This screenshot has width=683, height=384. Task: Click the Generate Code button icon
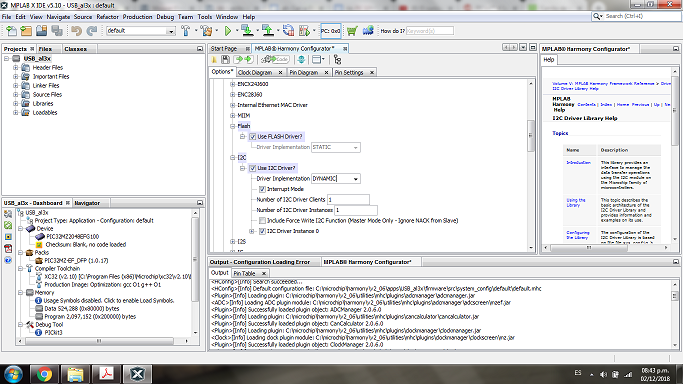pyautogui.click(x=275, y=60)
